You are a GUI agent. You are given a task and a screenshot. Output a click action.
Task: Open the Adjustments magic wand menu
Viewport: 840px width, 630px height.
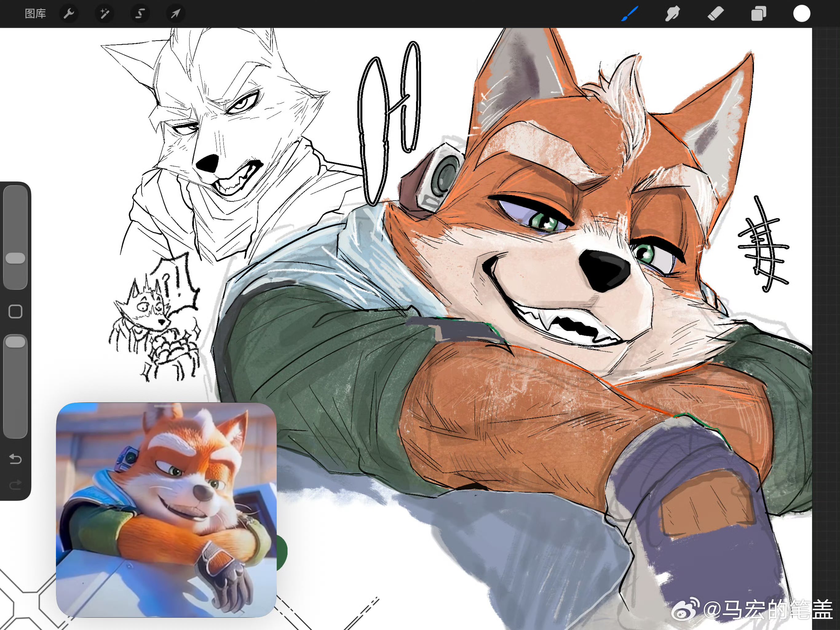pos(104,14)
